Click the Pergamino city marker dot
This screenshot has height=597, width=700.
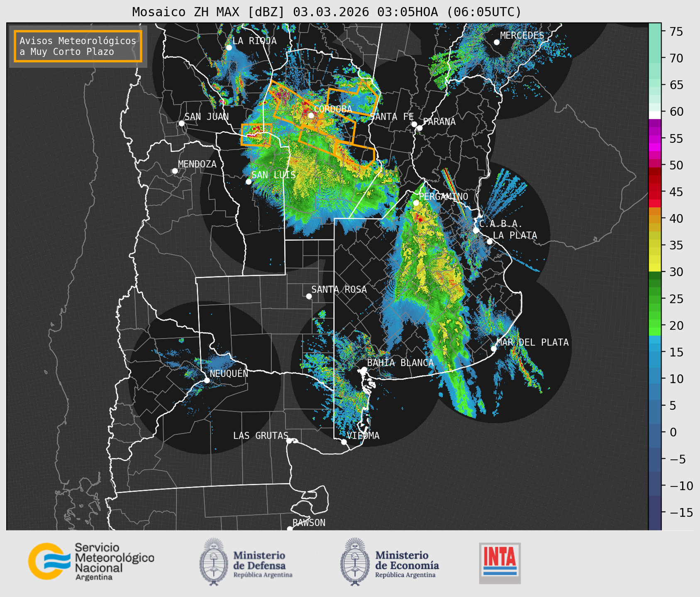[x=416, y=203]
